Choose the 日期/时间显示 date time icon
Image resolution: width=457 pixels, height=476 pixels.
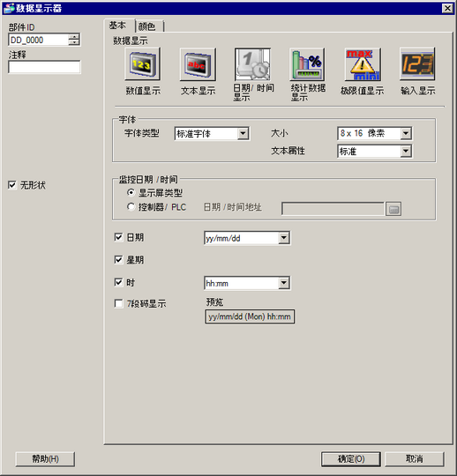pos(252,64)
